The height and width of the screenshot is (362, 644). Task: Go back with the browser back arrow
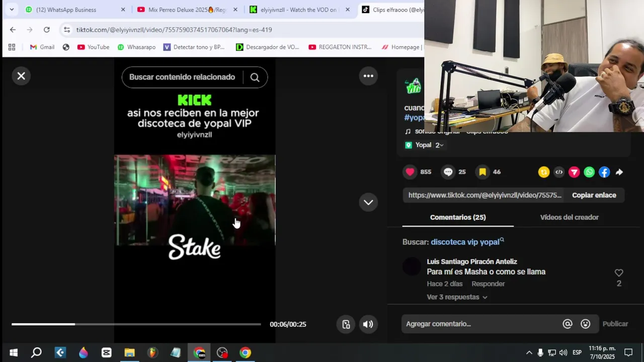click(x=13, y=30)
